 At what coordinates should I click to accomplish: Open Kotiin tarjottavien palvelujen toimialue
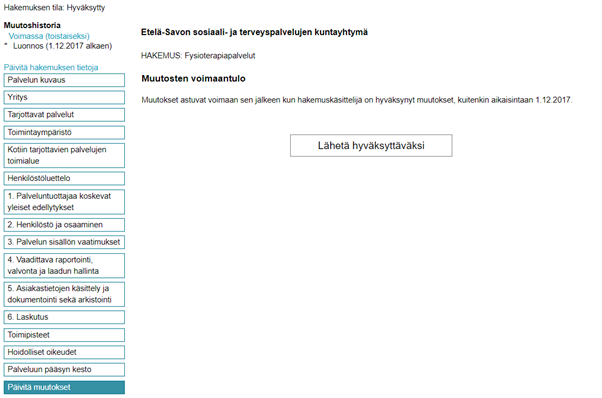pyautogui.click(x=64, y=155)
